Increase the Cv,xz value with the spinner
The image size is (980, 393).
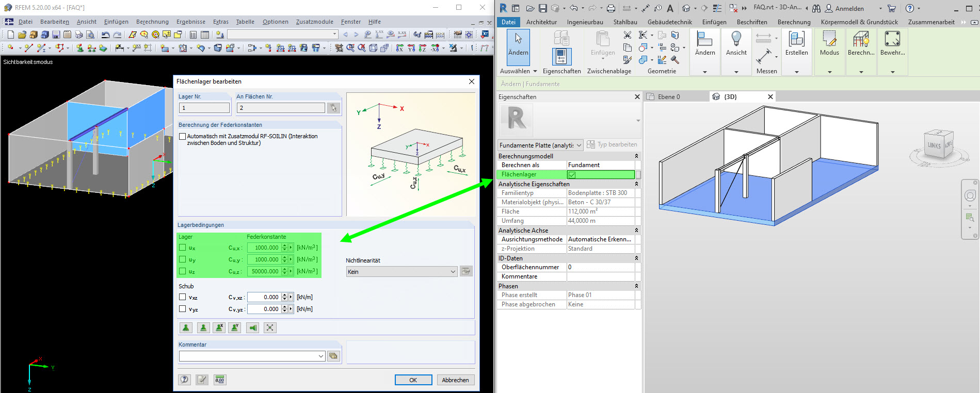[x=284, y=295]
